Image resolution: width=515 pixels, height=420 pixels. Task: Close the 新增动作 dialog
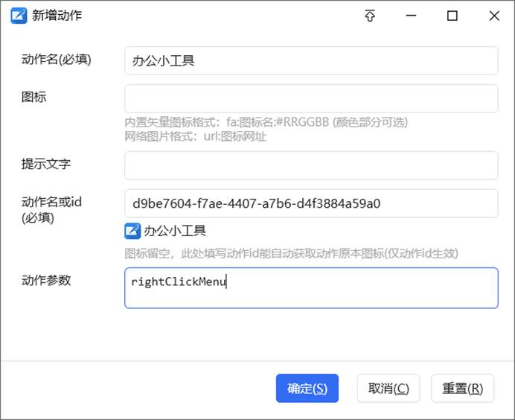coord(494,16)
